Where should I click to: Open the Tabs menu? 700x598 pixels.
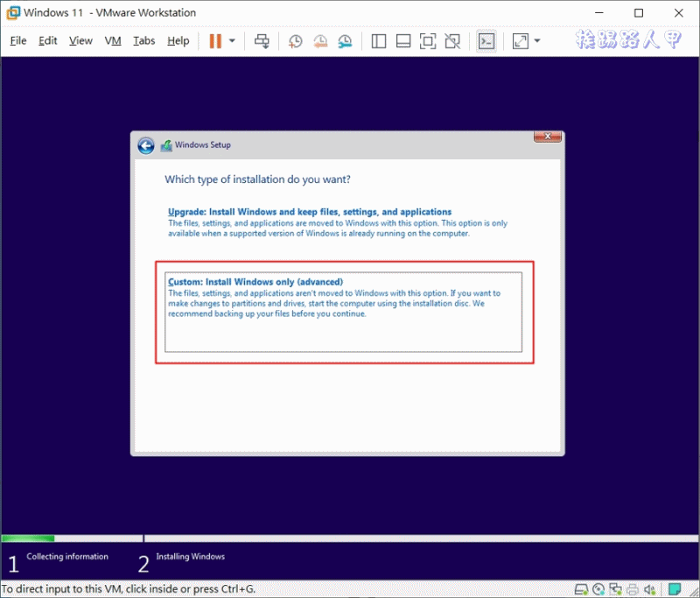click(143, 40)
